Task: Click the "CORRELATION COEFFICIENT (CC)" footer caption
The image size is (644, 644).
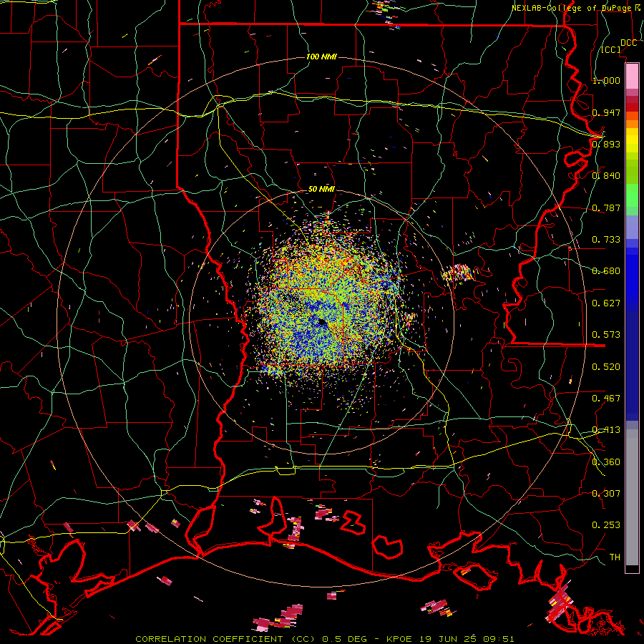Action: 225,639
